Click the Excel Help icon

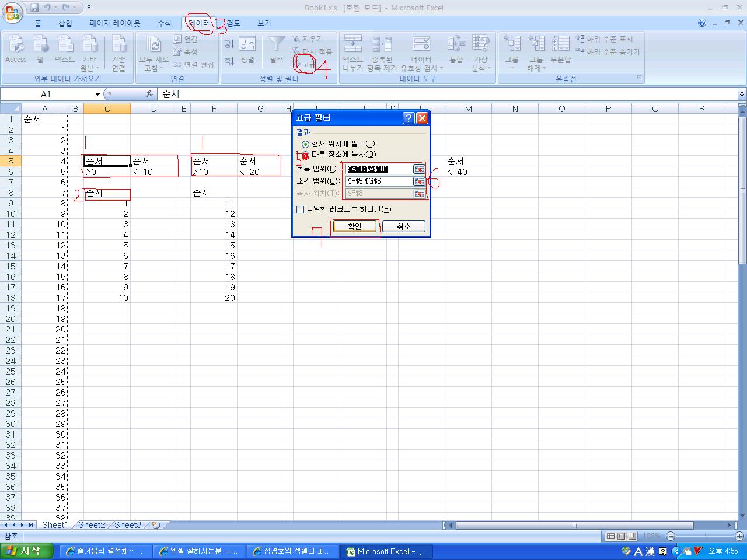pyautogui.click(x=702, y=23)
